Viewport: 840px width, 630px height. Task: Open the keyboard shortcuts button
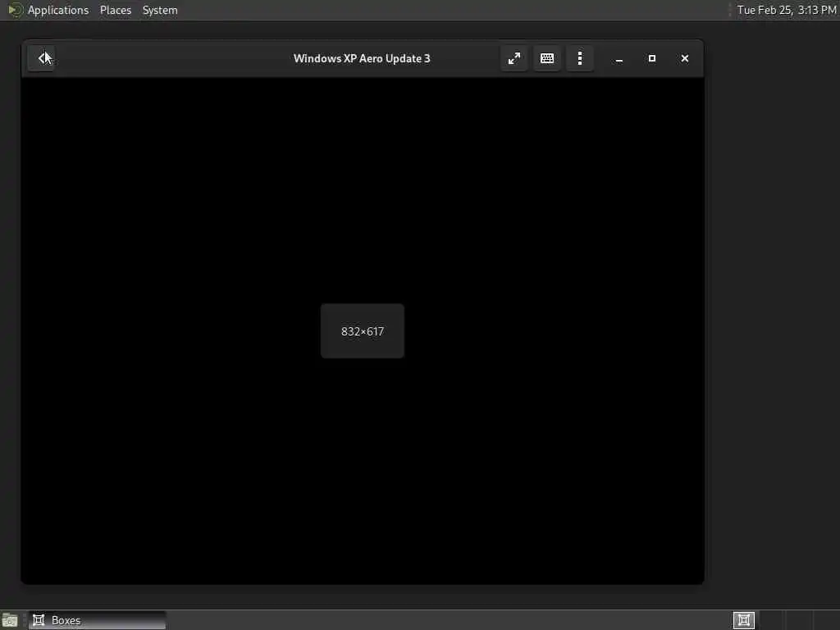point(547,58)
